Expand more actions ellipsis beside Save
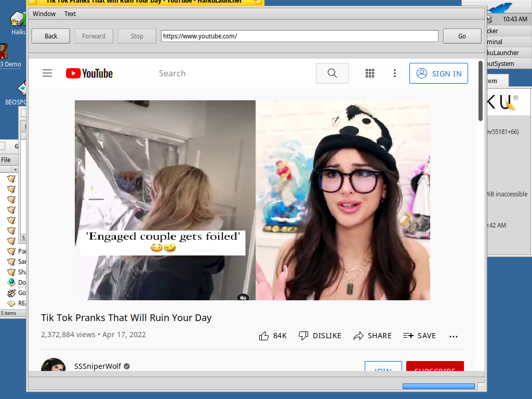The image size is (532, 399). 454,336
